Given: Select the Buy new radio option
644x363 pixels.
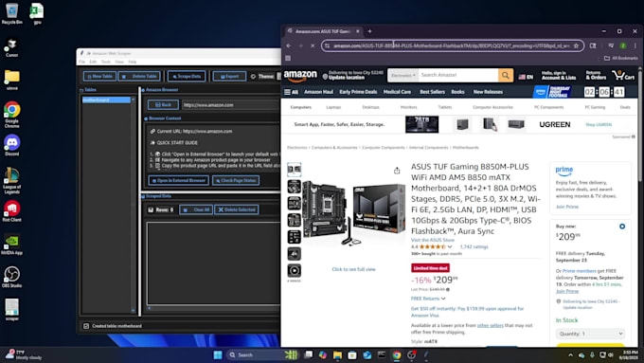Looking at the screenshot, I should click(622, 227).
